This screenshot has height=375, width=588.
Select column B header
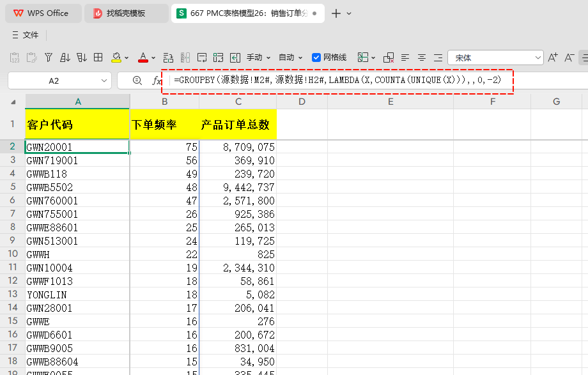[165, 102]
